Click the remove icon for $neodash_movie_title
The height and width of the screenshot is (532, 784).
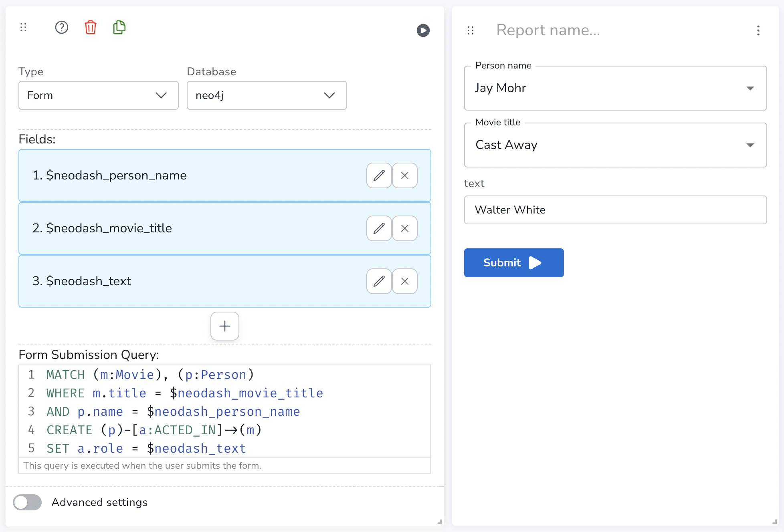(405, 228)
